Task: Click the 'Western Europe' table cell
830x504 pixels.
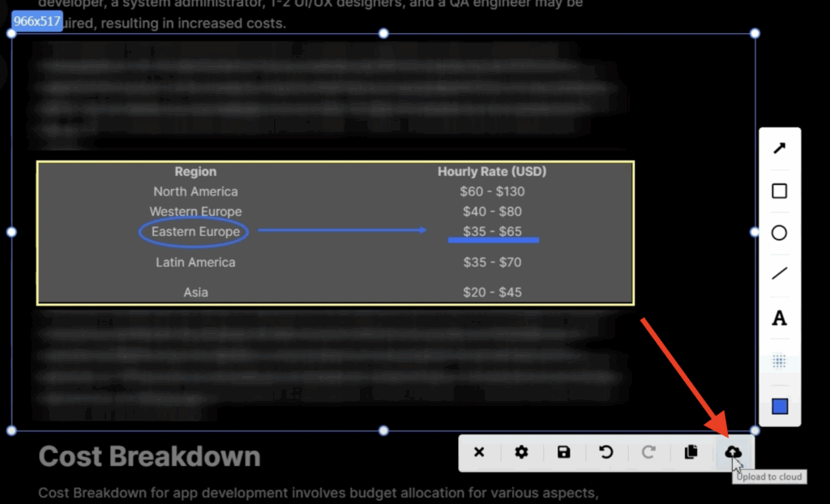Action: click(x=195, y=211)
